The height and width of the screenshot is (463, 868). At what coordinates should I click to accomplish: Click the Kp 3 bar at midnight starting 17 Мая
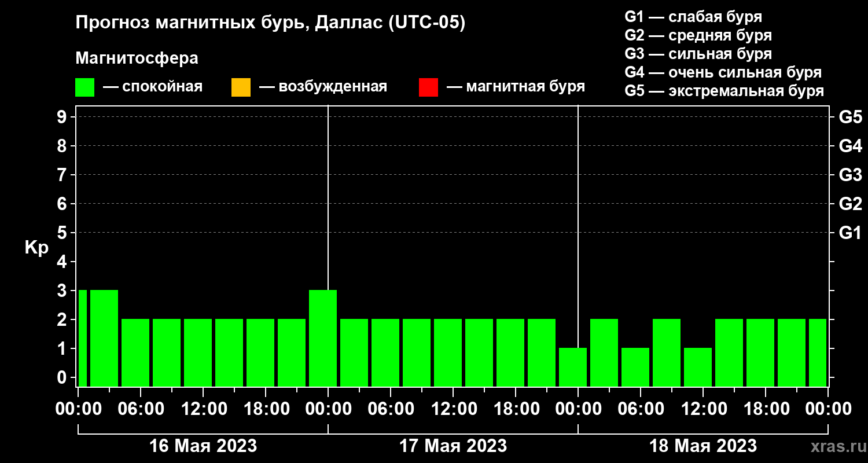(323, 338)
